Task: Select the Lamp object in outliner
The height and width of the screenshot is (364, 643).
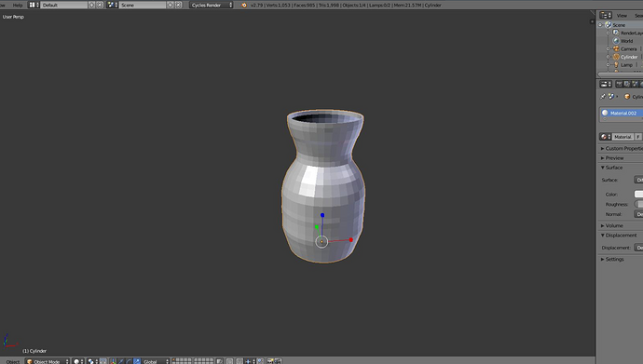Action: point(626,64)
